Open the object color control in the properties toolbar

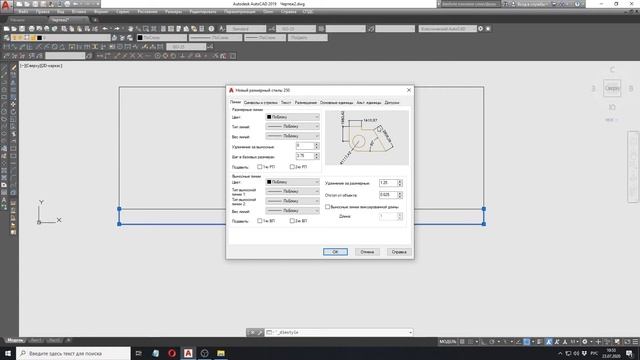(x=162, y=38)
